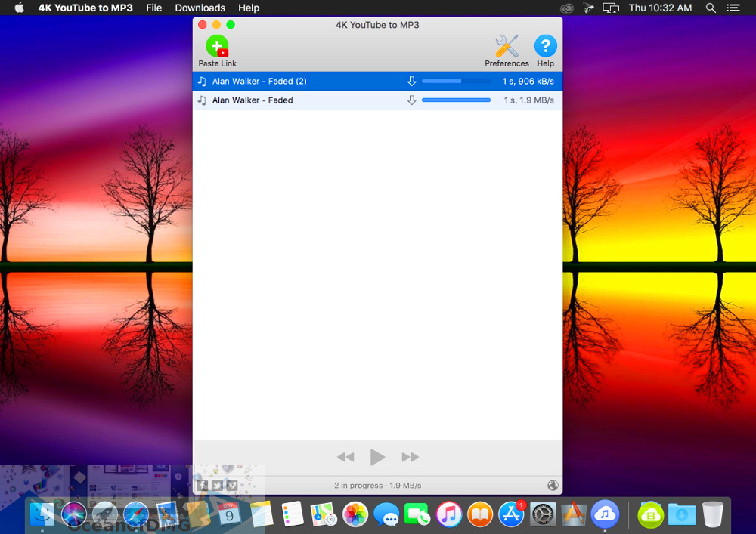Click the rewind playback button
The image size is (756, 534).
tap(345, 457)
